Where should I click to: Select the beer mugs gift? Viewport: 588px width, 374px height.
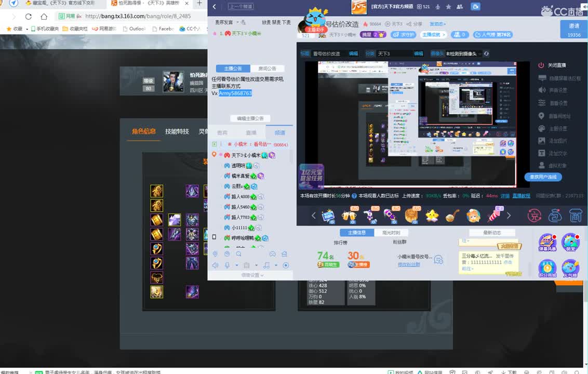point(349,216)
